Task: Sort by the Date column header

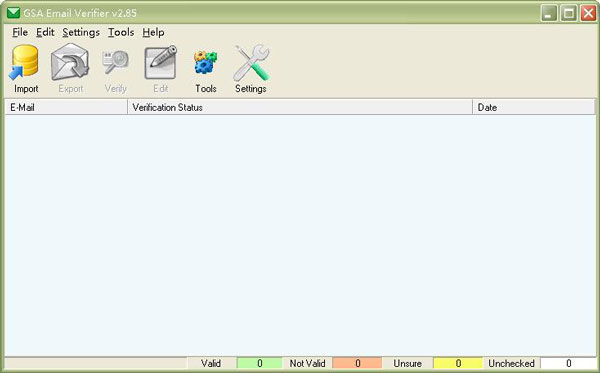Action: click(x=534, y=107)
